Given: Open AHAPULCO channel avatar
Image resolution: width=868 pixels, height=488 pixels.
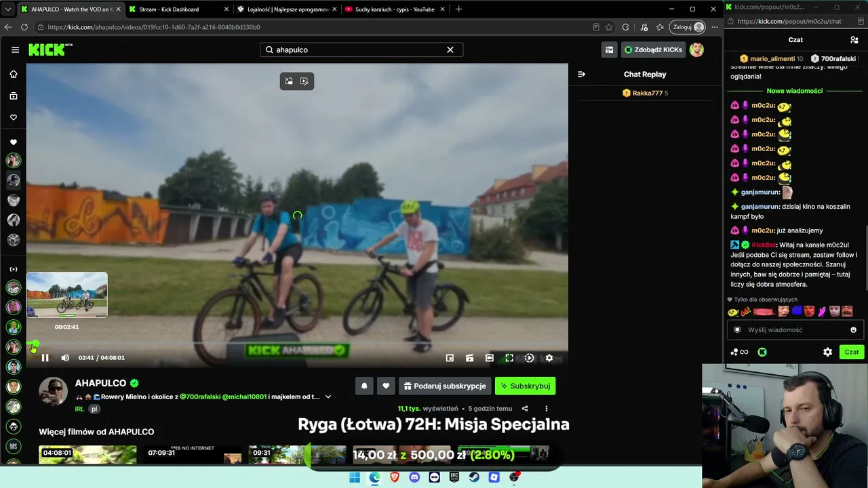Looking at the screenshot, I should point(53,391).
